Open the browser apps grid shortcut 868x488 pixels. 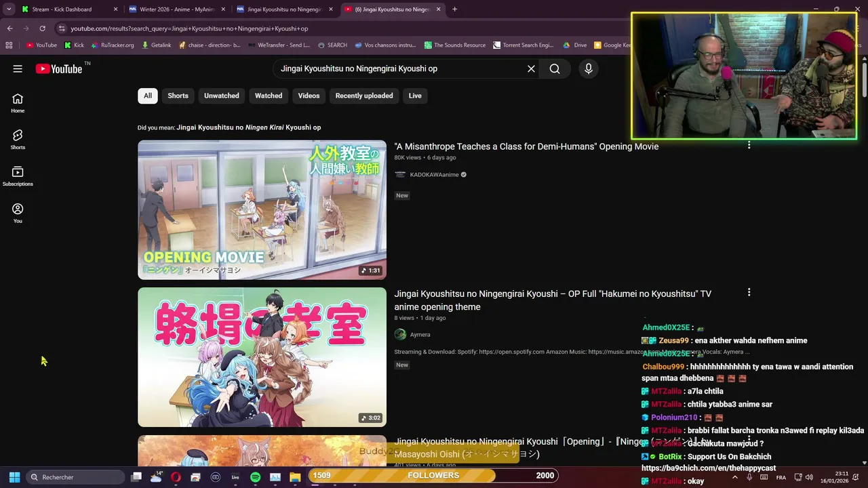[x=9, y=45]
